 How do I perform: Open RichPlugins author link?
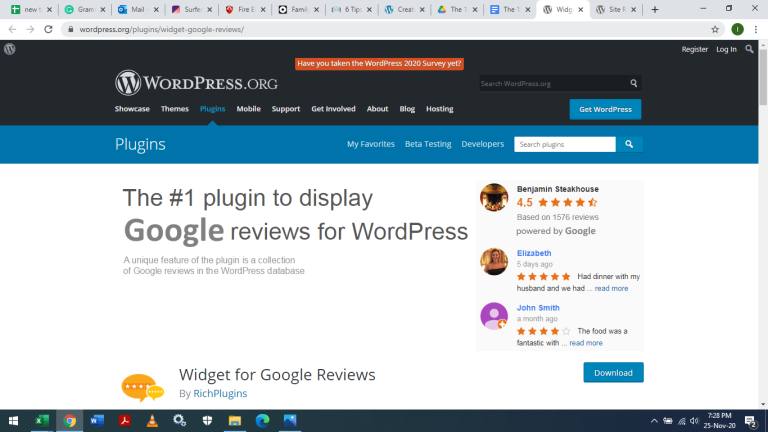pyautogui.click(x=220, y=393)
